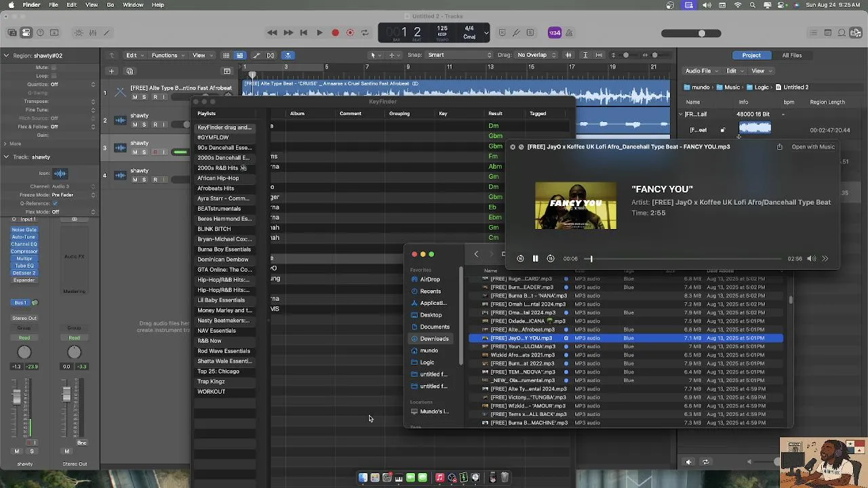Pause the Quick Look FANCY YOU preview
Screen dimensions: 868x488
pyautogui.click(x=535, y=258)
